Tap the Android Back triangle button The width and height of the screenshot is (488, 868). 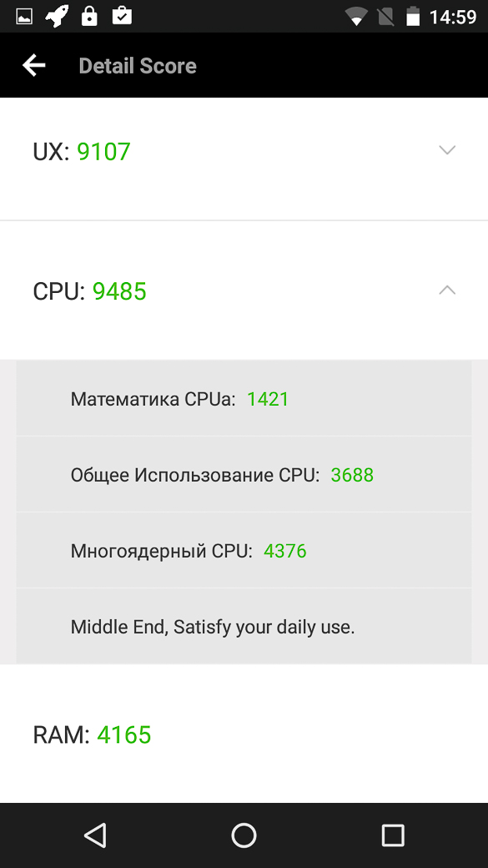click(96, 835)
